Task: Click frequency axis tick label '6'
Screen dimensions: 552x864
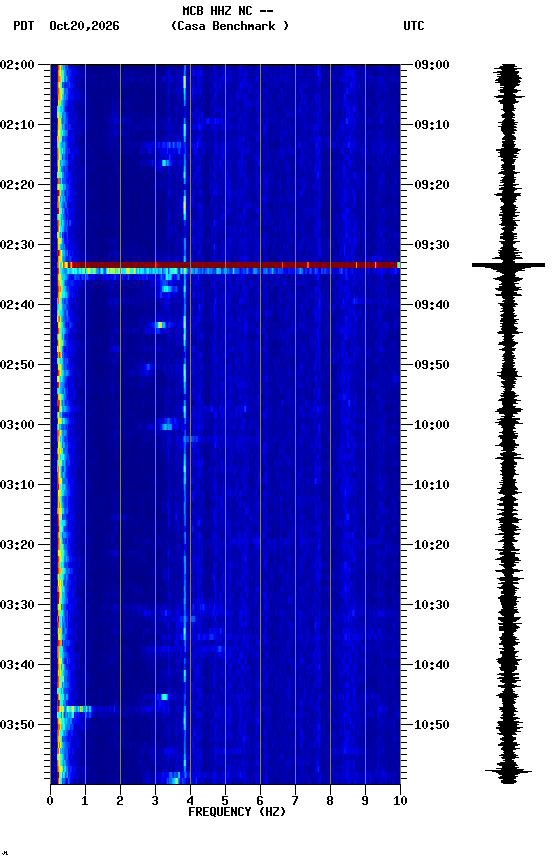Action: [260, 801]
